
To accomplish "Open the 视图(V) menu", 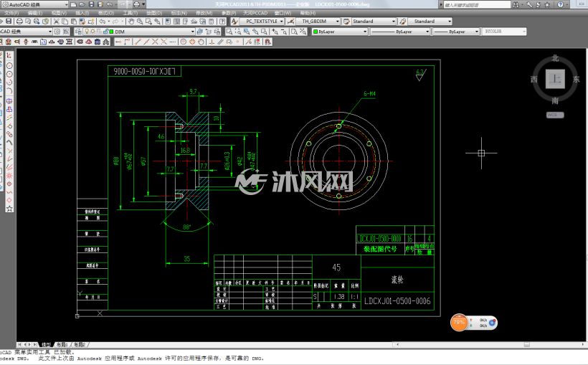I will point(59,13).
